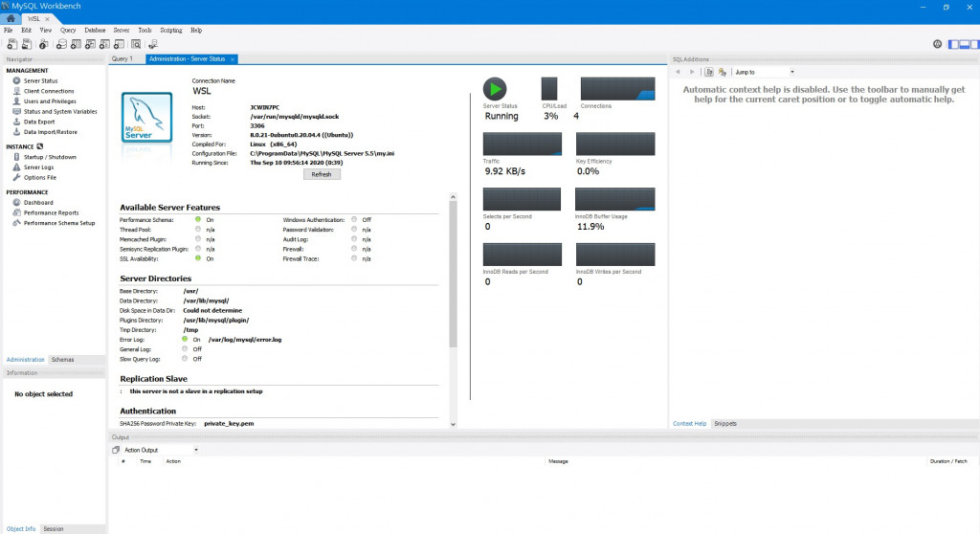This screenshot has width=980, height=534.
Task: Create a new stored procedure icon
Action: [104, 44]
